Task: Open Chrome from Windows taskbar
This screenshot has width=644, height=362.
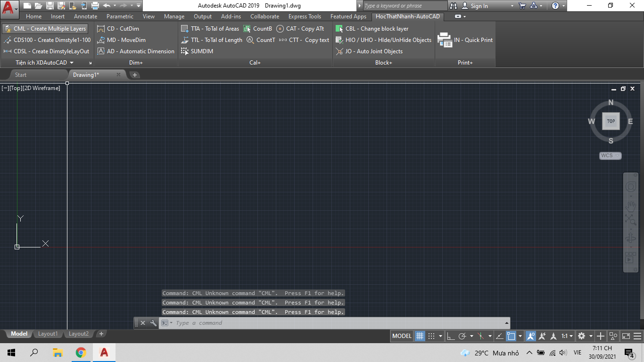Action: 81,353
